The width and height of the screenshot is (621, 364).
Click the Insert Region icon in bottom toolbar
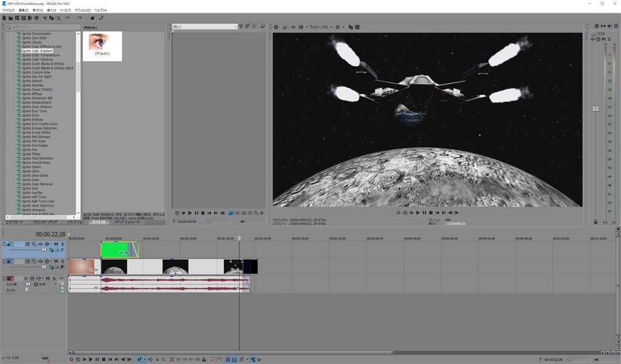point(219,359)
